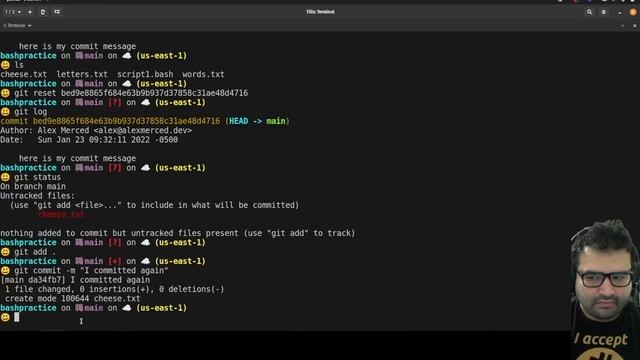640x360 pixels.
Task: Expand the "1: Terminal" title dropdown
Action: 17,25
